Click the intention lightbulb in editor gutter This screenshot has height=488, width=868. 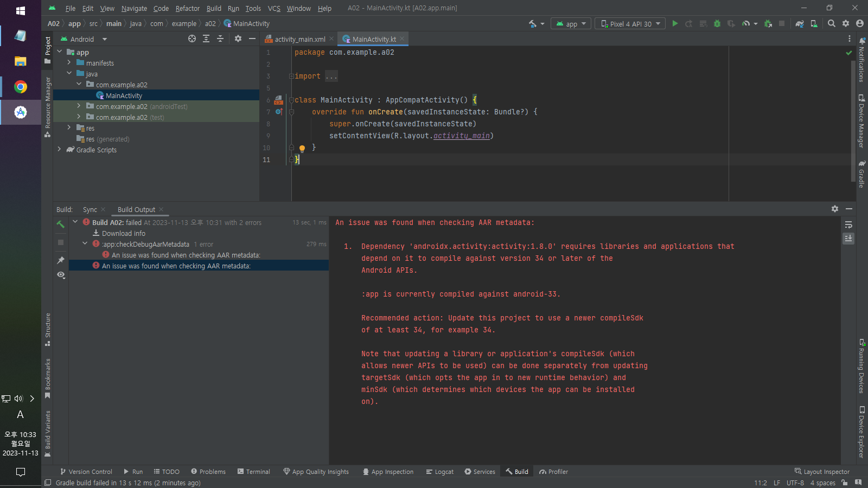tap(302, 148)
